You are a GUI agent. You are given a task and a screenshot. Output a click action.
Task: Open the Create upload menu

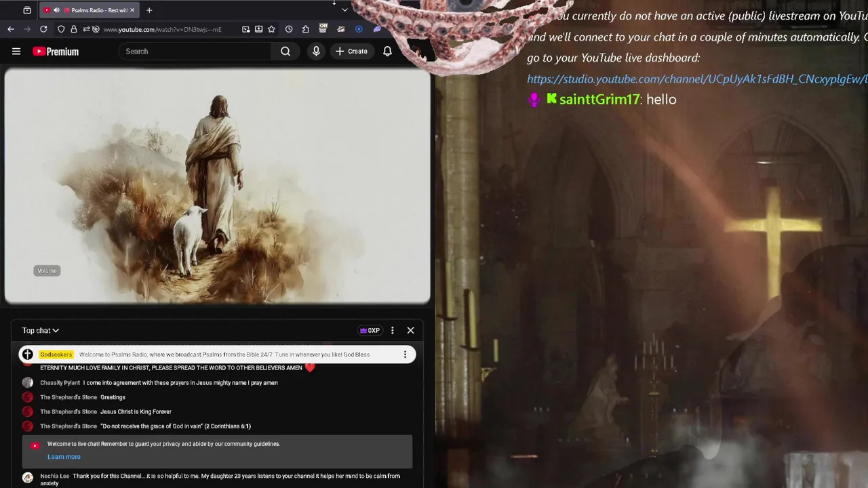pos(351,52)
